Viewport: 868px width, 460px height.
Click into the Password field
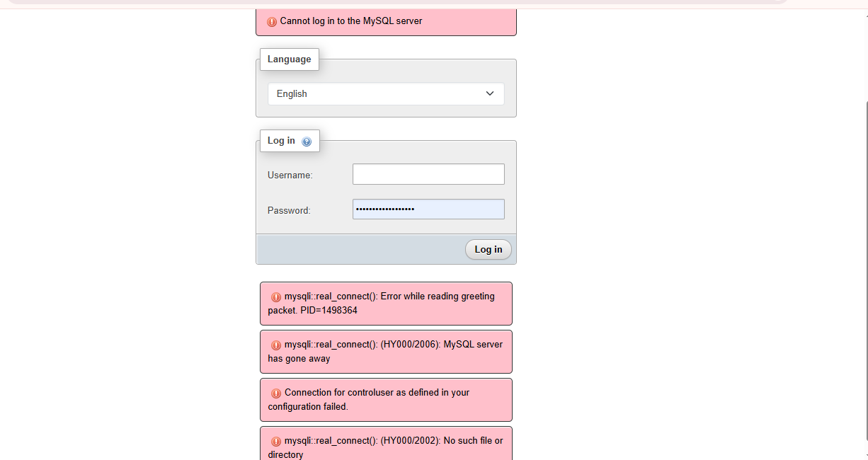pyautogui.click(x=428, y=209)
